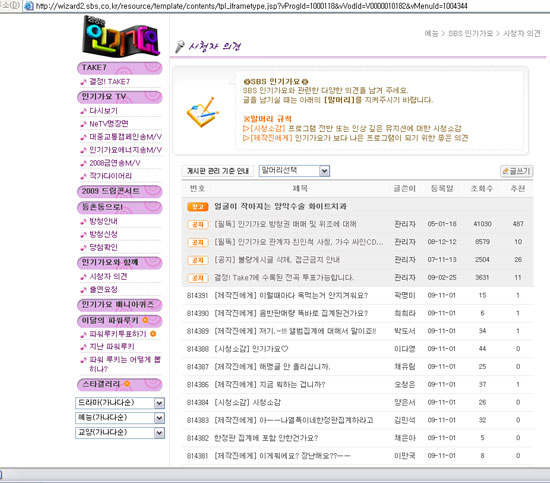
Task: Click the 공지 badge on the 싸인CD notice
Action: (x=197, y=242)
